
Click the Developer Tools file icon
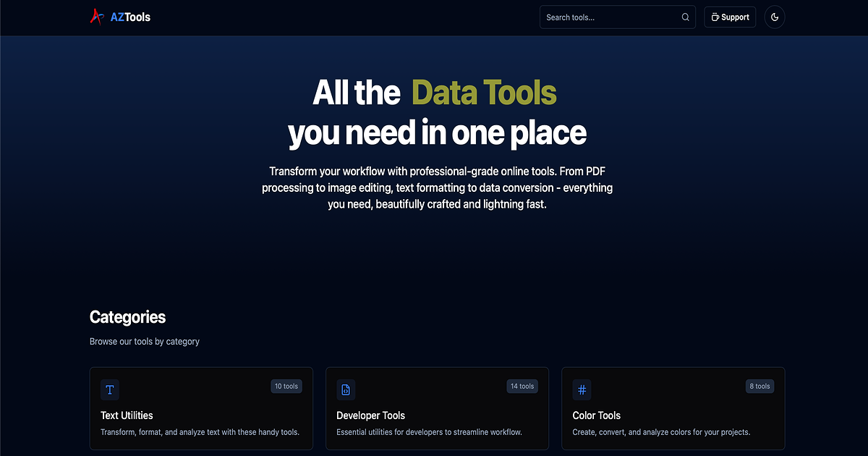(x=346, y=389)
